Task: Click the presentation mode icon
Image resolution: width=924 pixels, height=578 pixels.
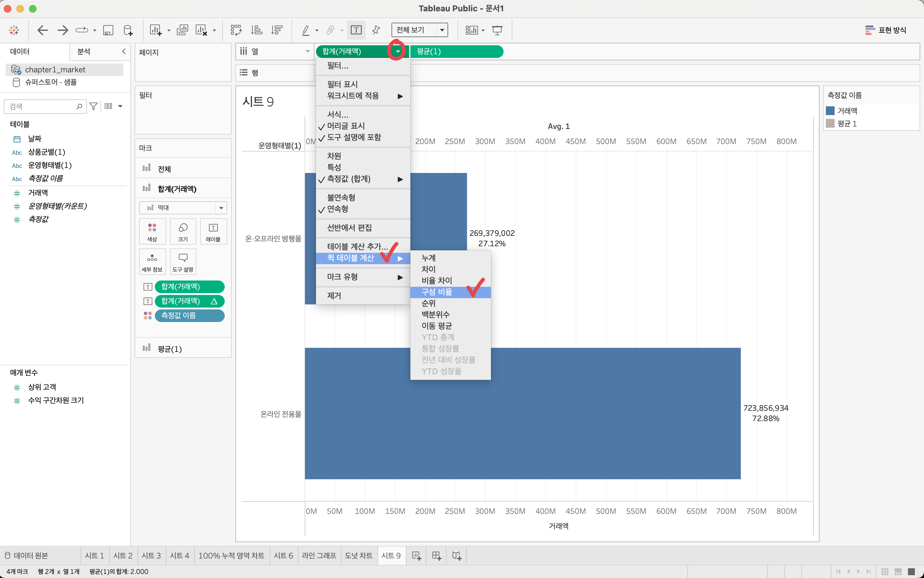Action: coord(497,30)
